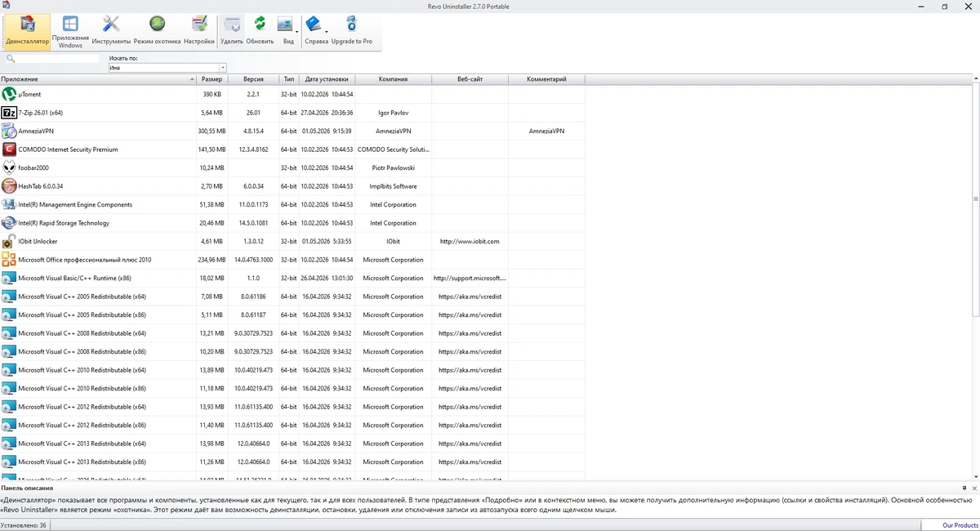Select Visual C++ 2005 Redistributable (x86) icon
This screenshot has width=980, height=531.
[x=9, y=315]
